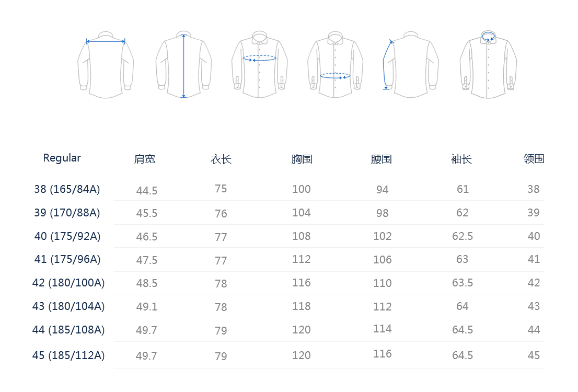Image resolution: width=578 pixels, height=392 pixels.
Task: Click the shoulder width shirt diagram
Action: pyautogui.click(x=106, y=65)
